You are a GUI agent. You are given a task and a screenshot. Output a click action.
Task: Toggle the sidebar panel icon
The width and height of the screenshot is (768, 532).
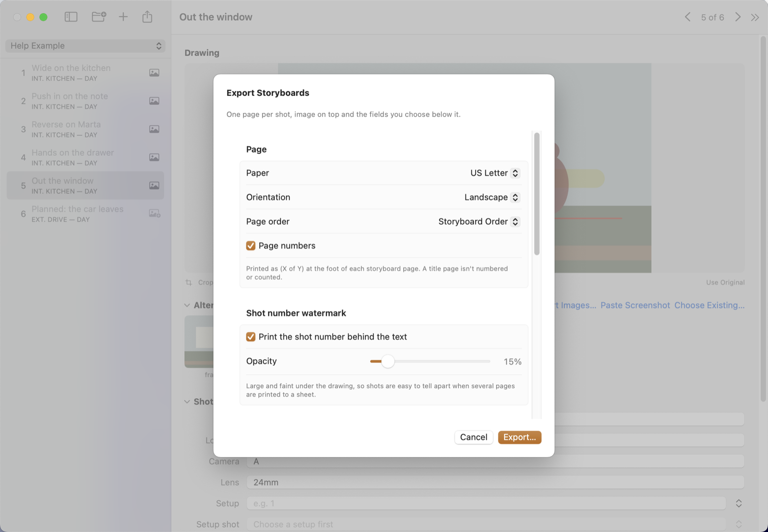(71, 17)
